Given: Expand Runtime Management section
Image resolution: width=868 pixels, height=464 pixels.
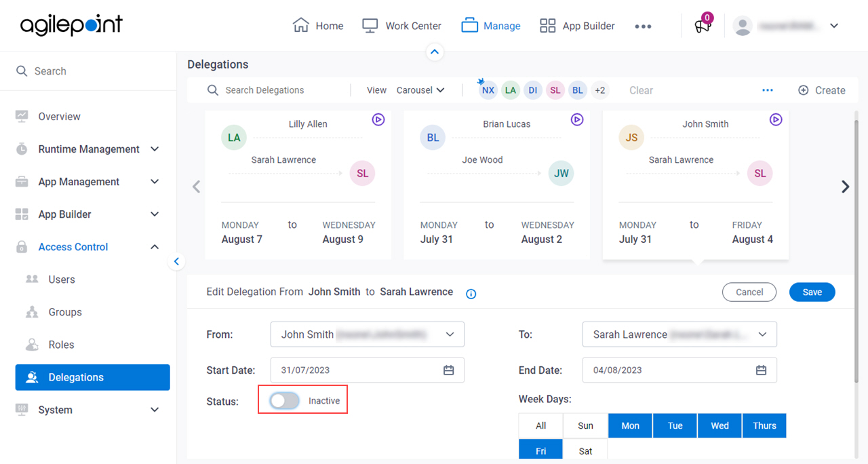Looking at the screenshot, I should 88,149.
